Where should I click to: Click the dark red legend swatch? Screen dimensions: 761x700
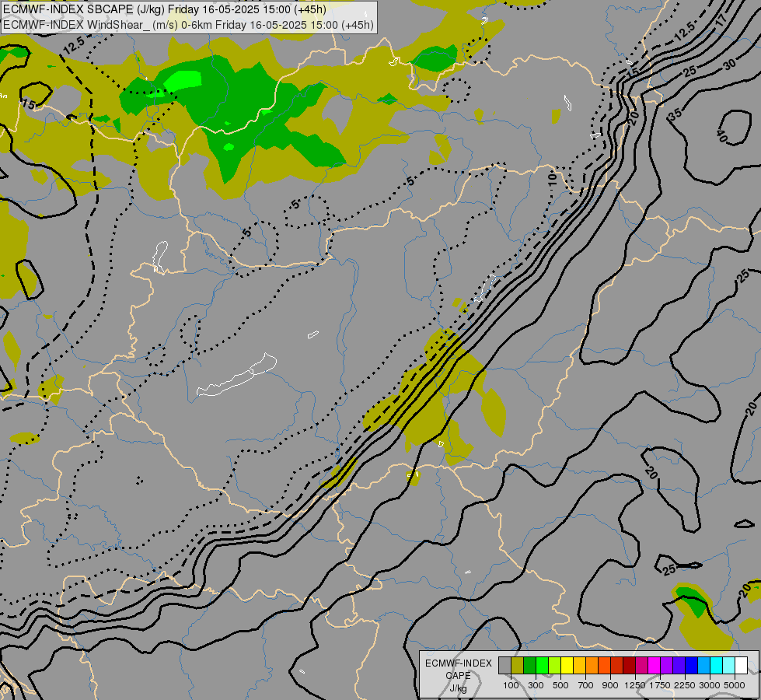click(x=629, y=665)
